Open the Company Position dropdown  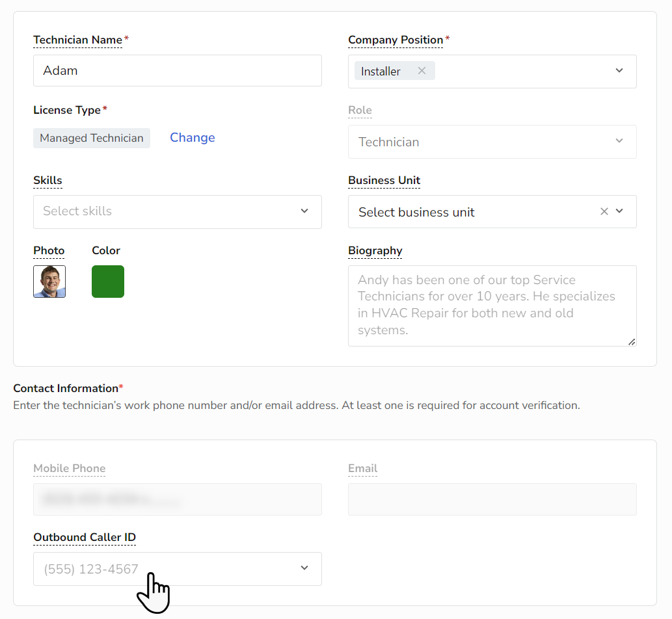[x=520, y=71]
